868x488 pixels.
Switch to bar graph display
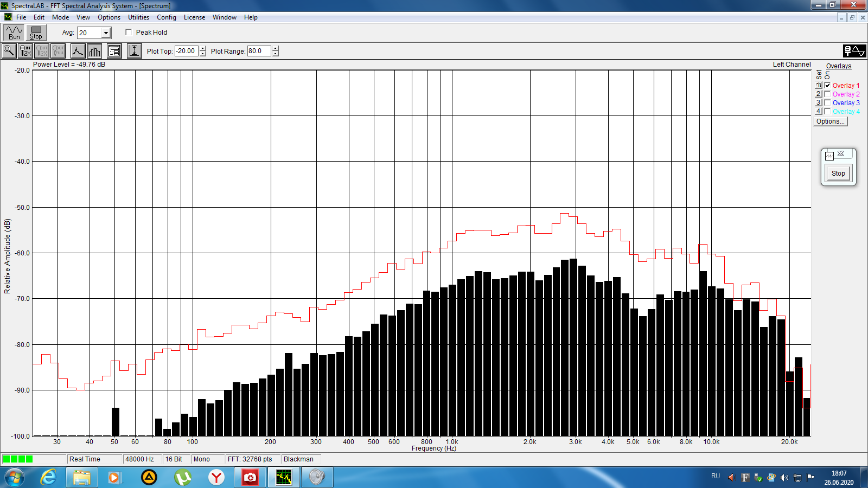94,51
